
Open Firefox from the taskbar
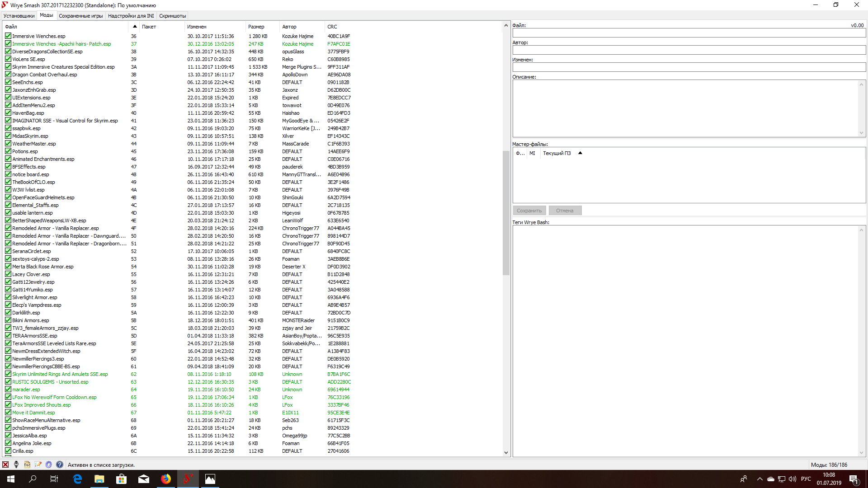[166, 479]
